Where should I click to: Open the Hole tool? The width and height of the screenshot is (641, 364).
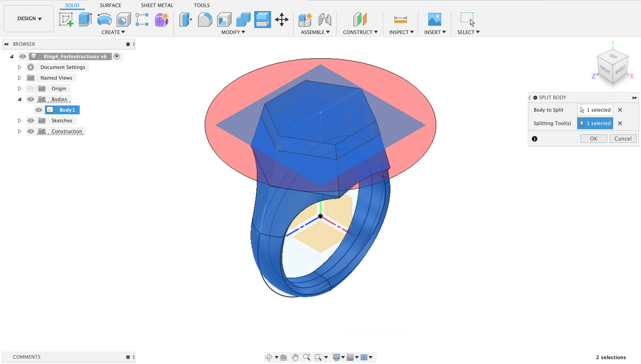123,19
